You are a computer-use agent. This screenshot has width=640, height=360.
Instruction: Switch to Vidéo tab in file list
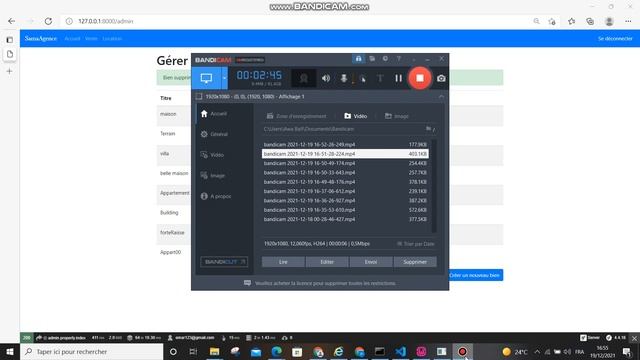click(x=356, y=116)
